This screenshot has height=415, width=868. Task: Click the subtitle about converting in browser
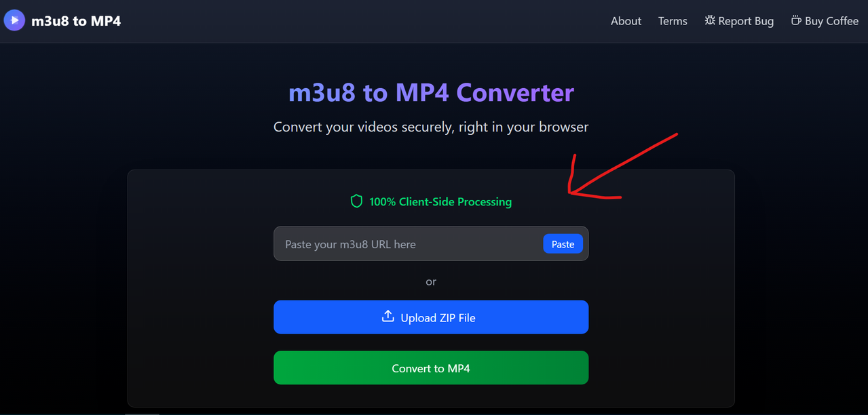click(431, 127)
